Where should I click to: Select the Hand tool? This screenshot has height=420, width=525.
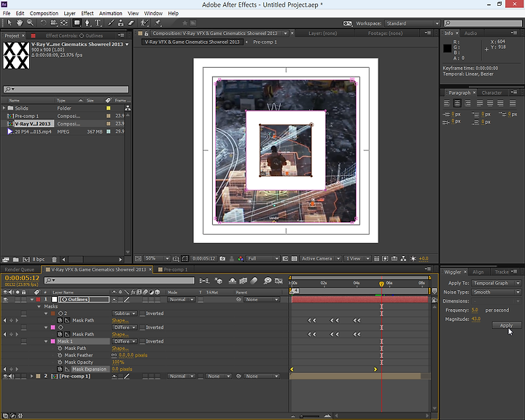20,23
